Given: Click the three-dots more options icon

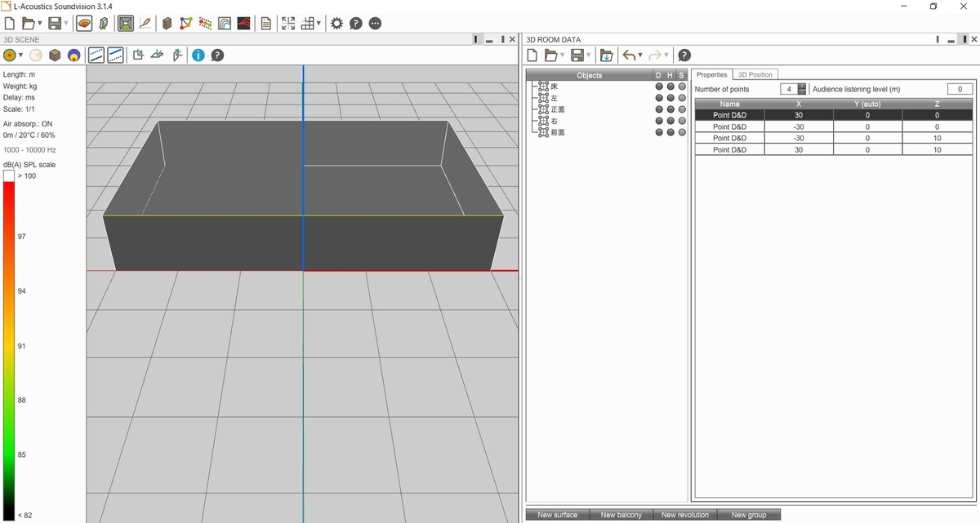Looking at the screenshot, I should 375,24.
